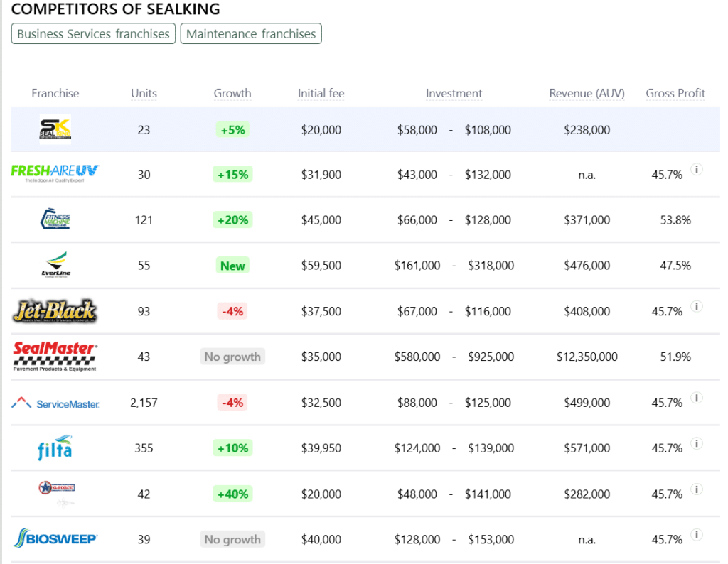Click the Jet-Black logo
This screenshot has height=564, width=728.
[55, 310]
